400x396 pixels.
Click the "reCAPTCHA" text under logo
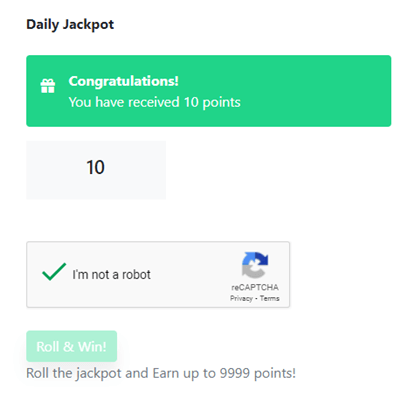(255, 287)
